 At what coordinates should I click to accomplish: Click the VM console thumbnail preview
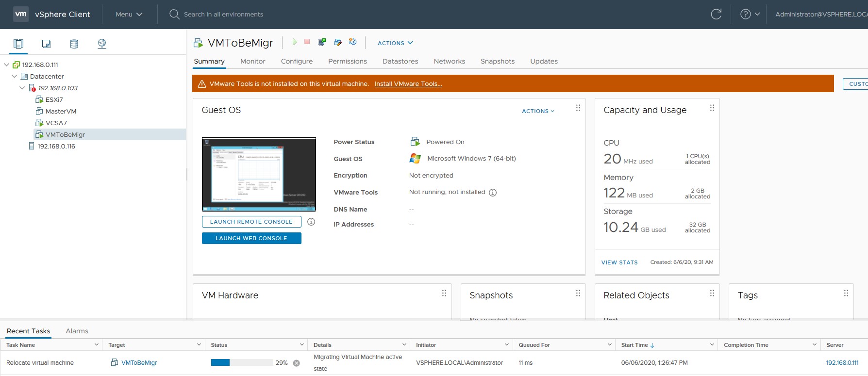(259, 175)
